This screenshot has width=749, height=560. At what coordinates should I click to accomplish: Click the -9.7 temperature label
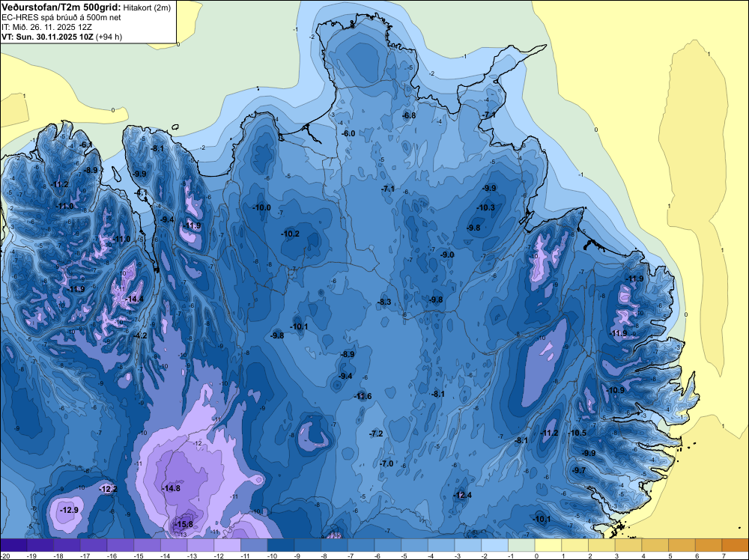pos(579,470)
